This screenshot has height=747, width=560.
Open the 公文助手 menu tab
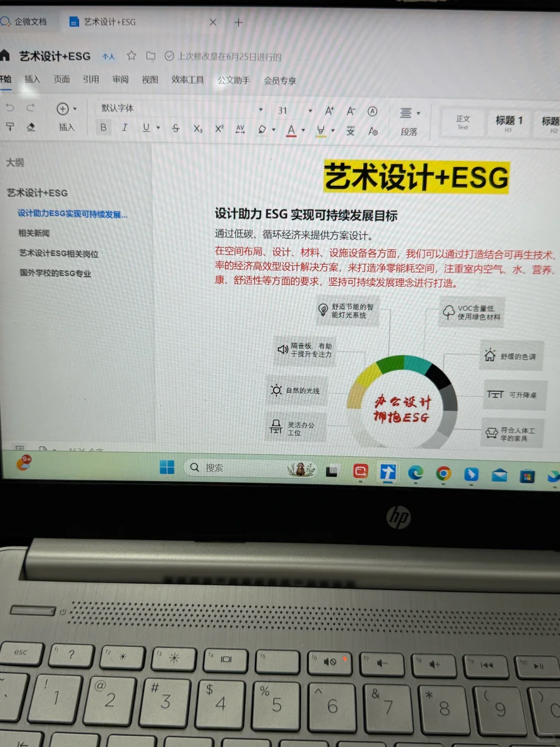[x=234, y=80]
